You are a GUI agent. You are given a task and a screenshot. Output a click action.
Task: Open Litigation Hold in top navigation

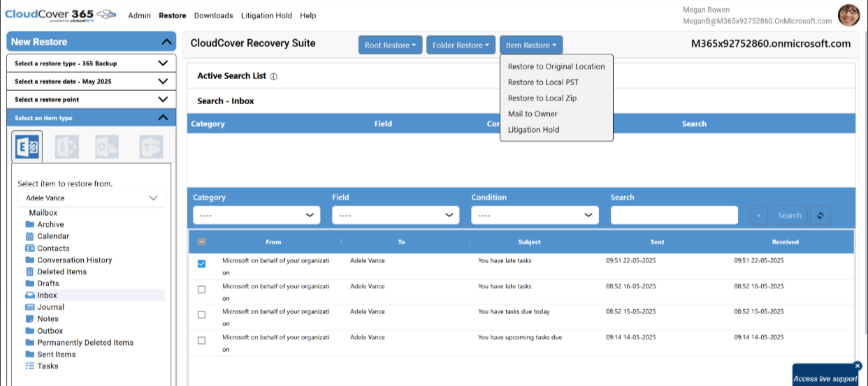coord(267,15)
